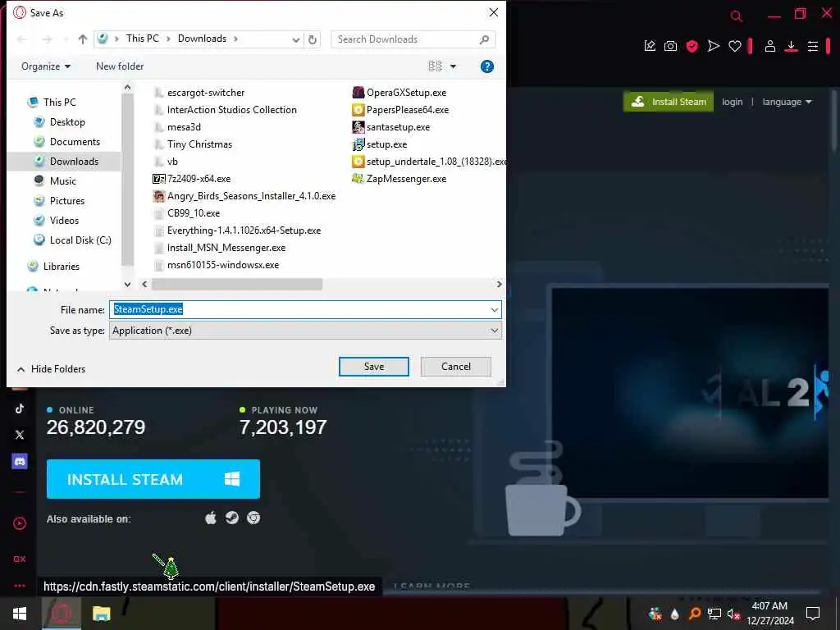Select the OperaGXSetup.exe file
Viewport: 840px width, 630px height.
tap(399, 93)
